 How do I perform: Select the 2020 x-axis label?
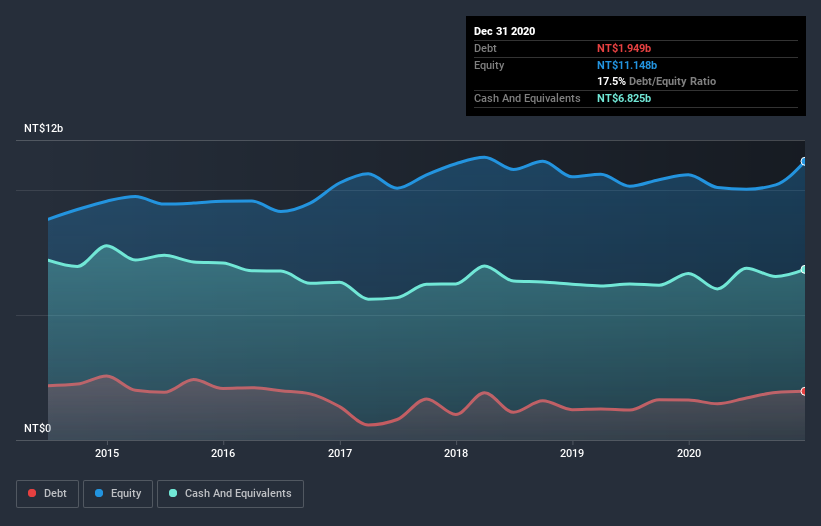tap(689, 453)
